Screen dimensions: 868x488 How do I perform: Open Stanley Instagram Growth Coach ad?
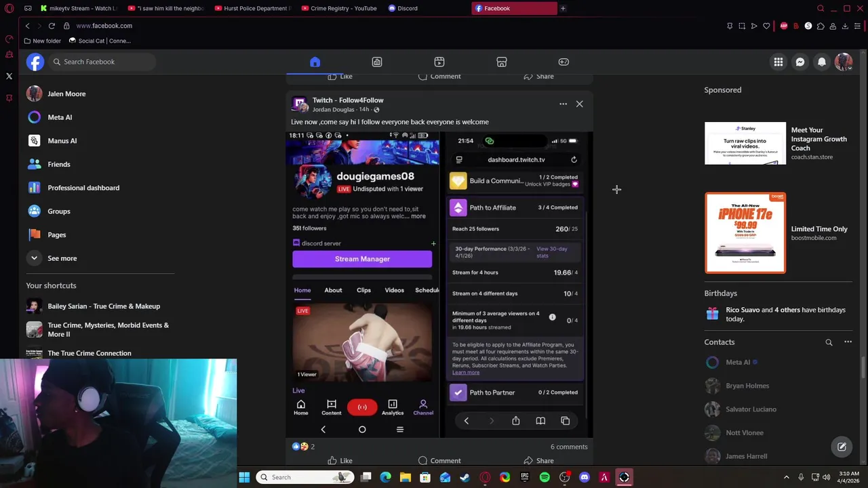point(778,143)
